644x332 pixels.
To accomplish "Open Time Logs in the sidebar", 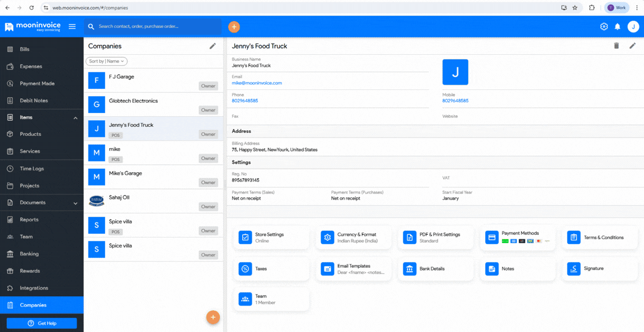I will pyautogui.click(x=41, y=168).
